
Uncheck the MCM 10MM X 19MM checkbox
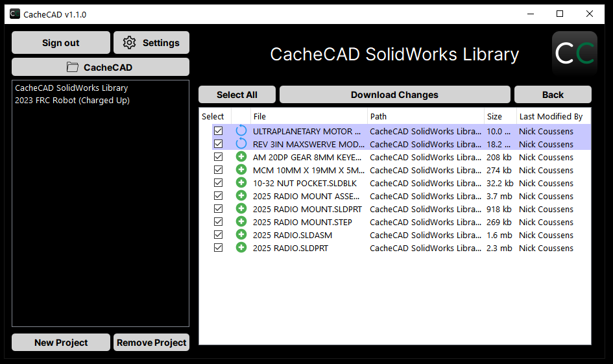pos(218,170)
